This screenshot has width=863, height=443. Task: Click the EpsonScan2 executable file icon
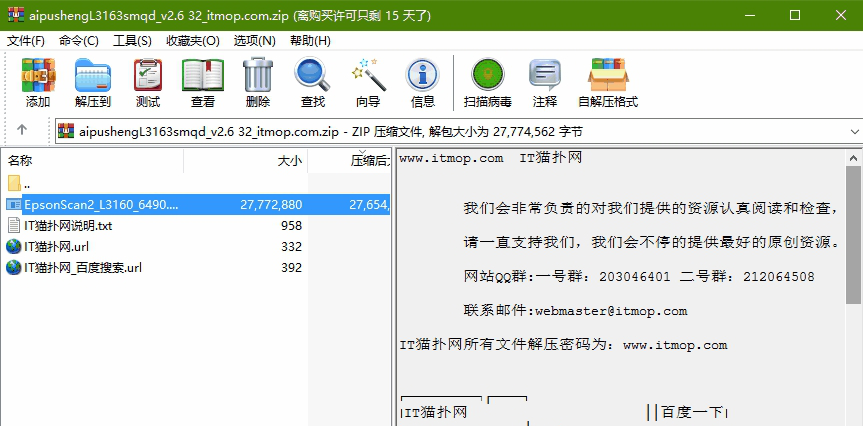click(14, 205)
